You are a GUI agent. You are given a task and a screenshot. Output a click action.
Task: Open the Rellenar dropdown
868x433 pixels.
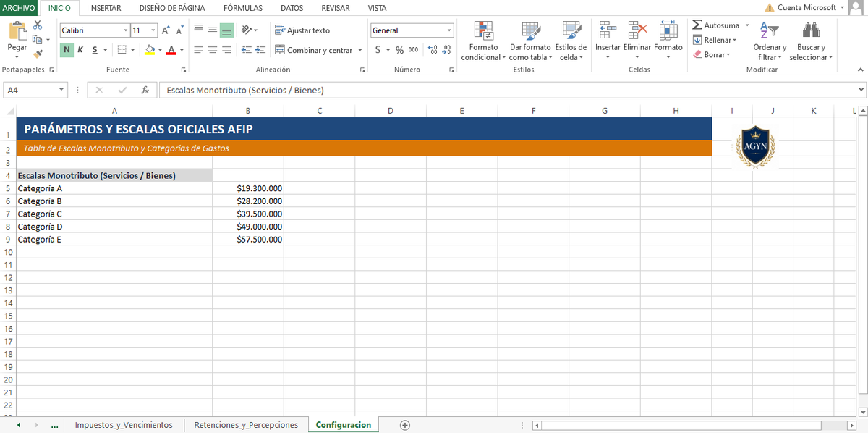715,40
